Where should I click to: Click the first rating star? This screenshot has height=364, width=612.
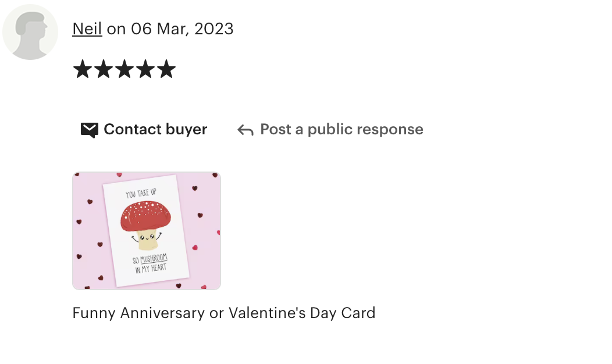(83, 69)
